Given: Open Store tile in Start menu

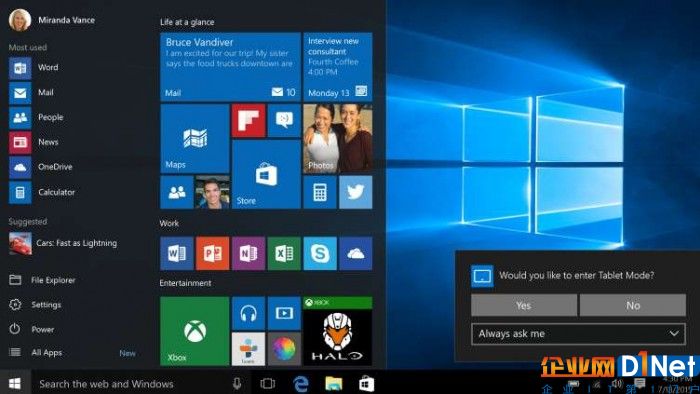Looking at the screenshot, I should (266, 174).
